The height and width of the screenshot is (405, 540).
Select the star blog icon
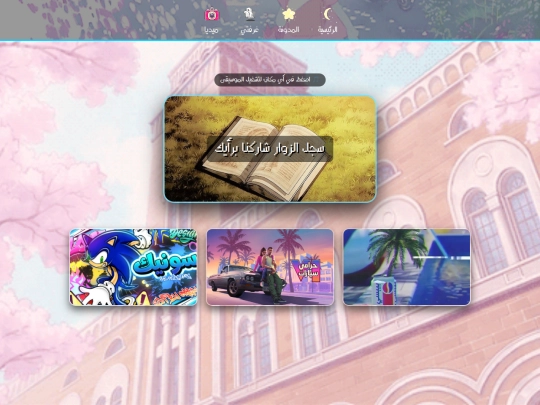pyautogui.click(x=289, y=14)
